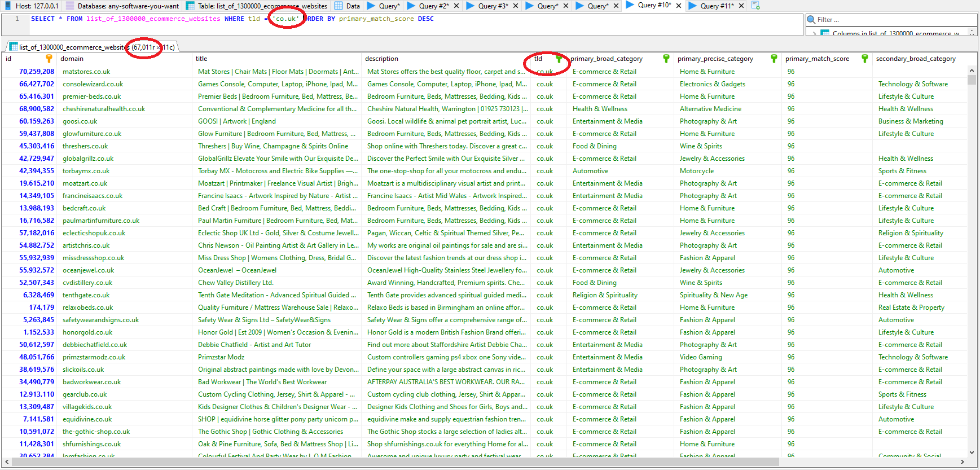Click the primary_match_score index key icon
Image resolution: width=980 pixels, height=470 pixels.
[865, 59]
